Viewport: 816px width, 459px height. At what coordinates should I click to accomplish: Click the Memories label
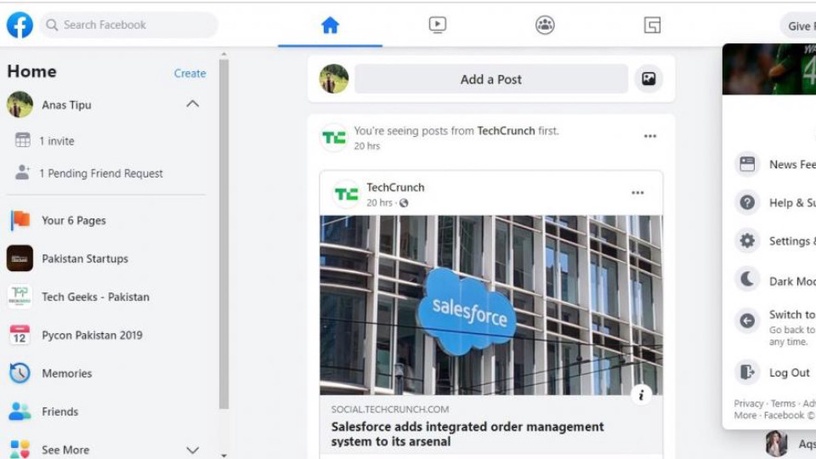67,373
